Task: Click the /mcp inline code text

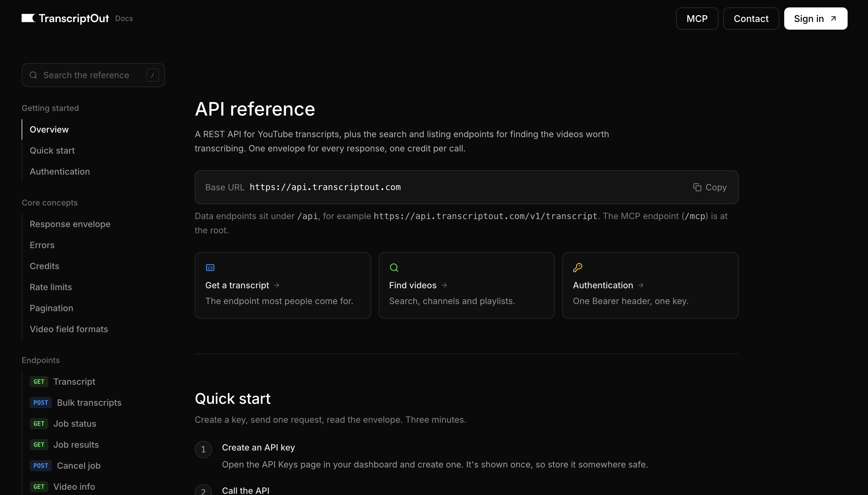Action: coord(695,216)
